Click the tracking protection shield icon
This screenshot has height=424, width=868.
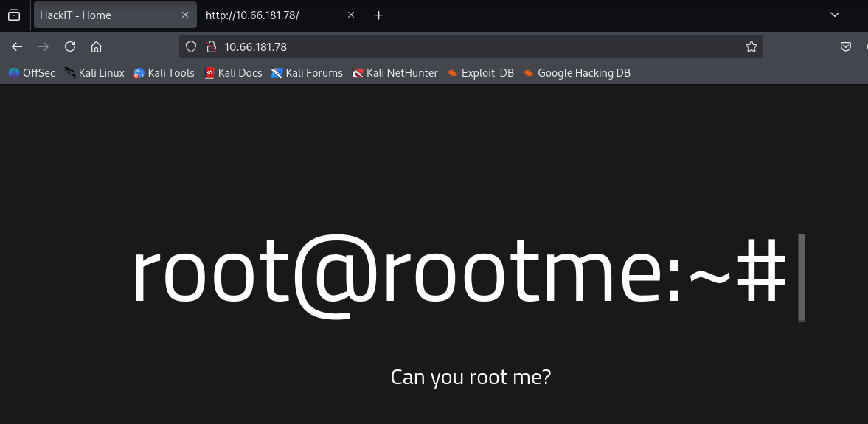[x=191, y=46]
